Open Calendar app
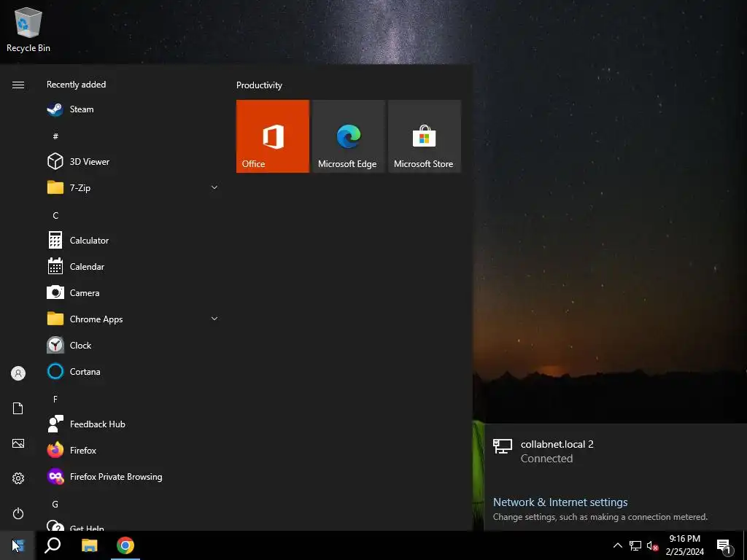The height and width of the screenshot is (560, 747). click(133, 267)
